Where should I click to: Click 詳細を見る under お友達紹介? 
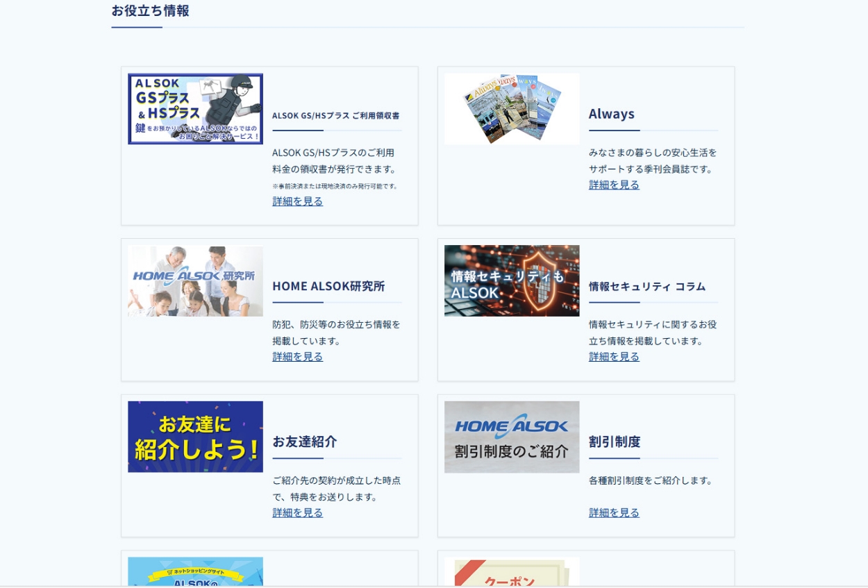point(297,513)
